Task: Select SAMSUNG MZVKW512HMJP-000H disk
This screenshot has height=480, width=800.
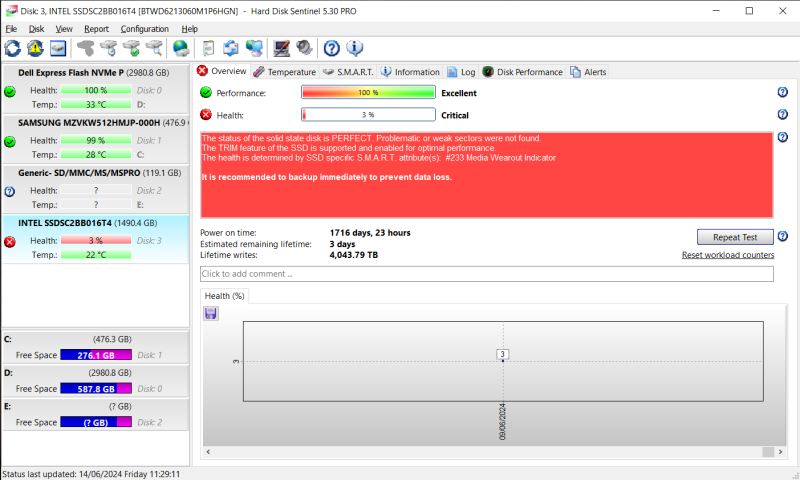Action: [x=95, y=138]
